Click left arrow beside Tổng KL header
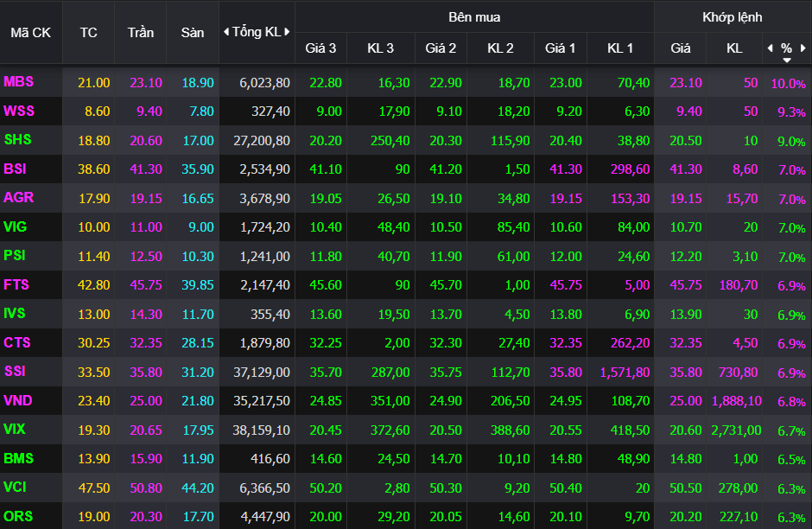The width and height of the screenshot is (812, 529). (226, 32)
